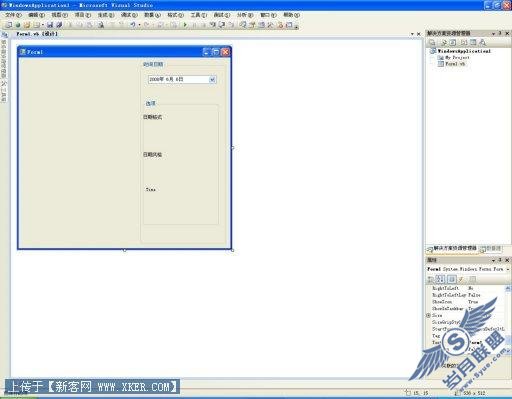Click the Step Into debug icon
This screenshot has height=399, width=512.
click(213, 25)
